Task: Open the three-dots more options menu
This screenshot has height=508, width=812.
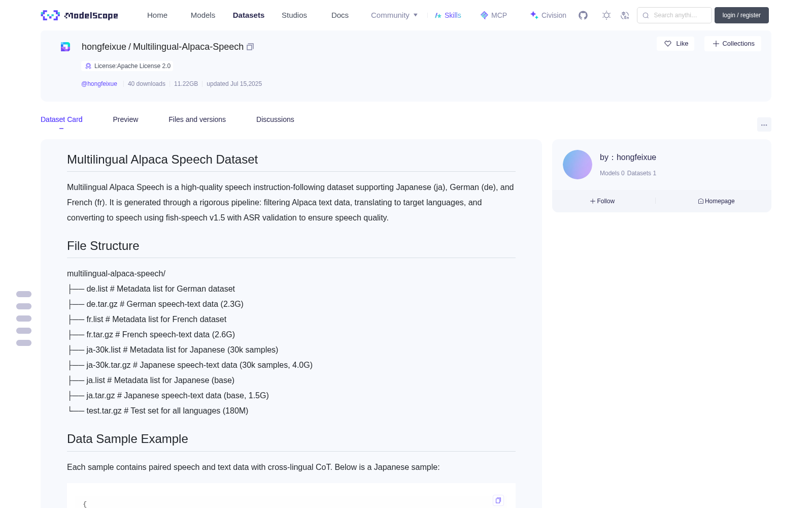Action: pos(764,124)
